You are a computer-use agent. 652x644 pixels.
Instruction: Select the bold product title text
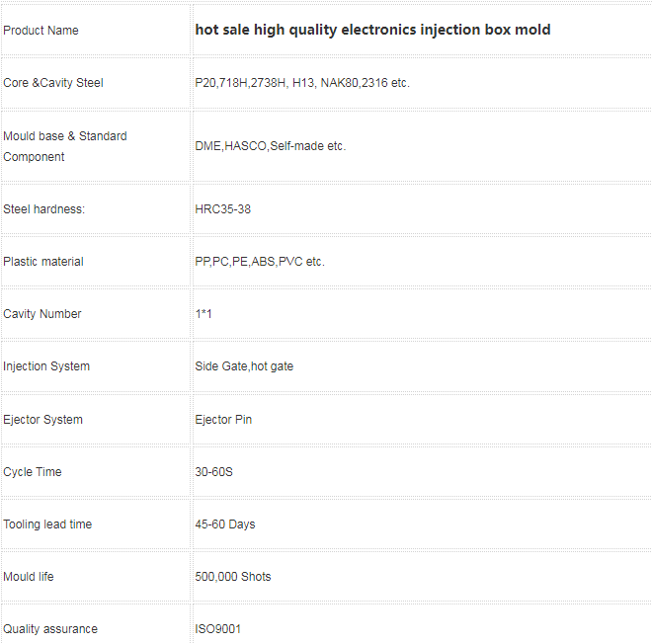(x=373, y=30)
